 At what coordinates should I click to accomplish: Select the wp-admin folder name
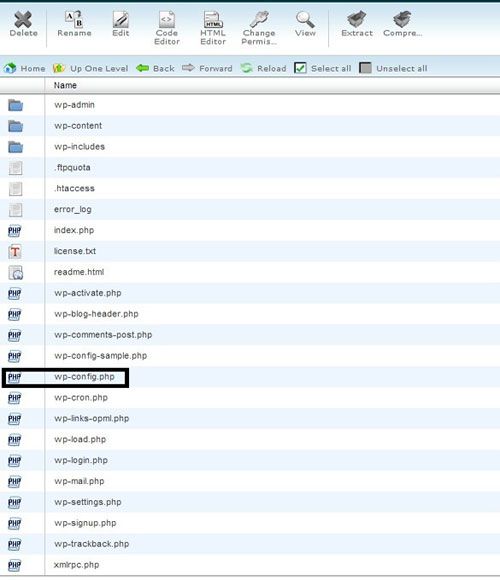click(74, 105)
